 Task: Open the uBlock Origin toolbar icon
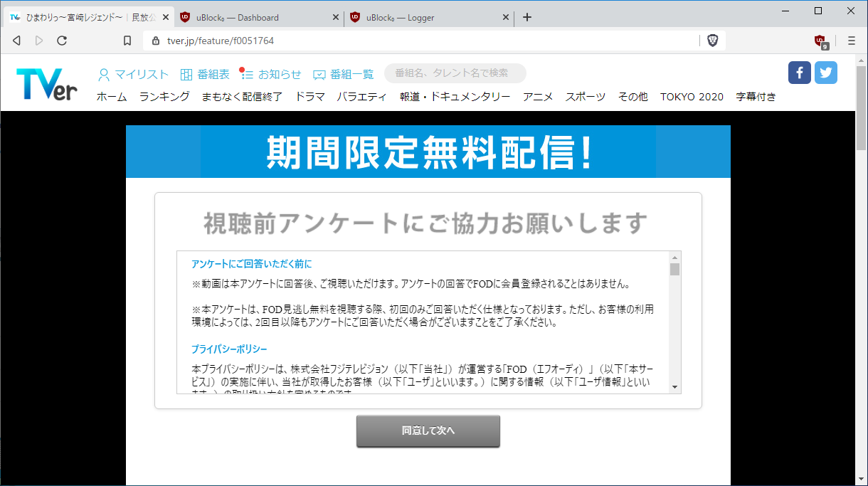[x=819, y=41]
